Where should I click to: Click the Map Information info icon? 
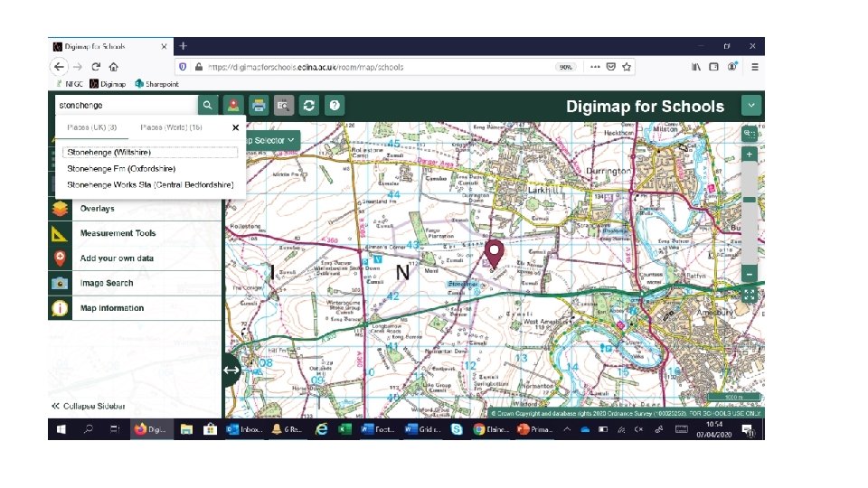point(60,308)
